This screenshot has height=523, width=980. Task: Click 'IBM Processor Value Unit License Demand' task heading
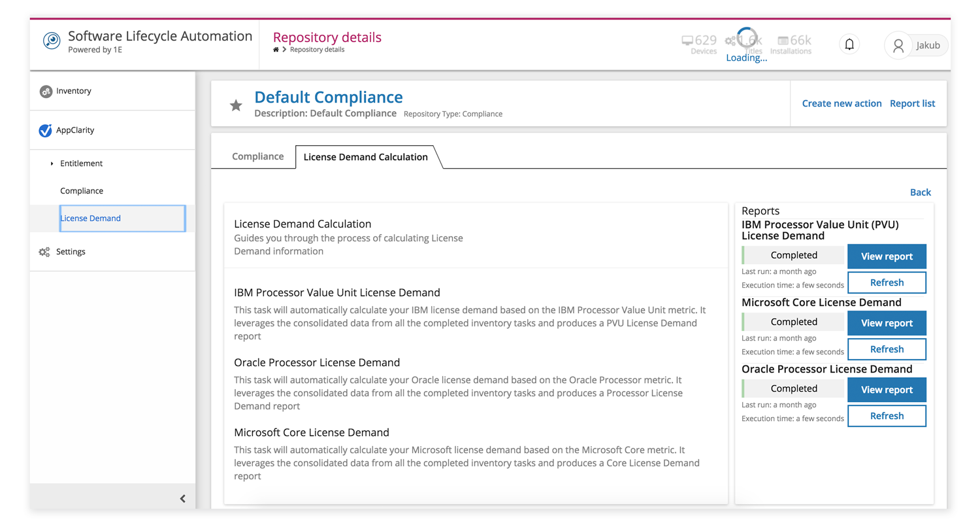pos(337,292)
